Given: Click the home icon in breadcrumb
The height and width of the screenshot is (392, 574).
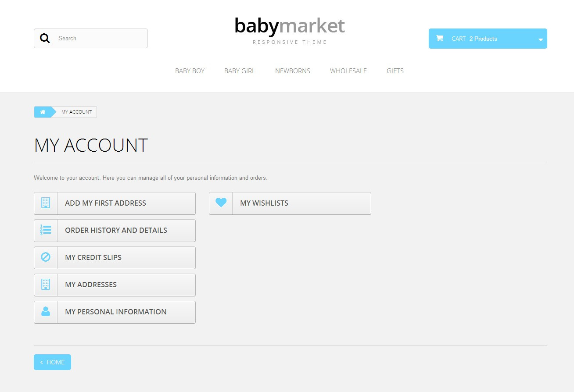Looking at the screenshot, I should [43, 112].
